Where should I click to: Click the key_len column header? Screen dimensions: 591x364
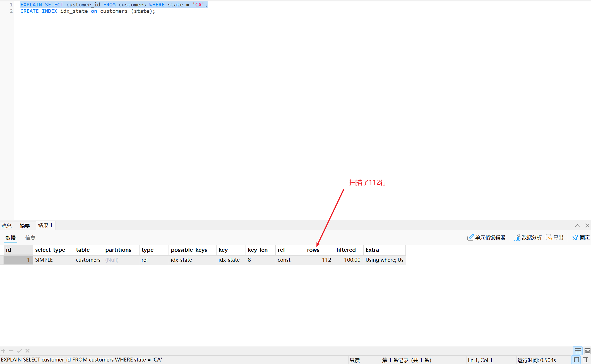click(261, 250)
